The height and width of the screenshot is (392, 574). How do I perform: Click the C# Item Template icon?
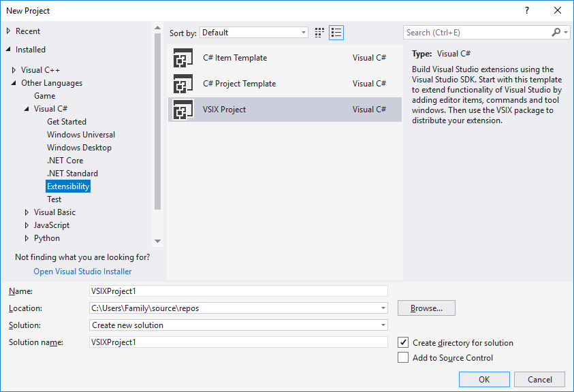(183, 58)
